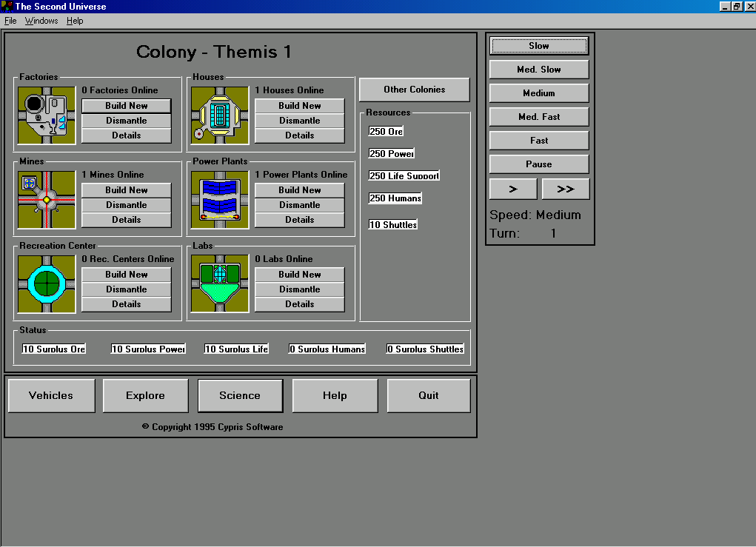Click the Power Plants building icon
Image resolution: width=756 pixels, height=547 pixels.
(x=220, y=200)
